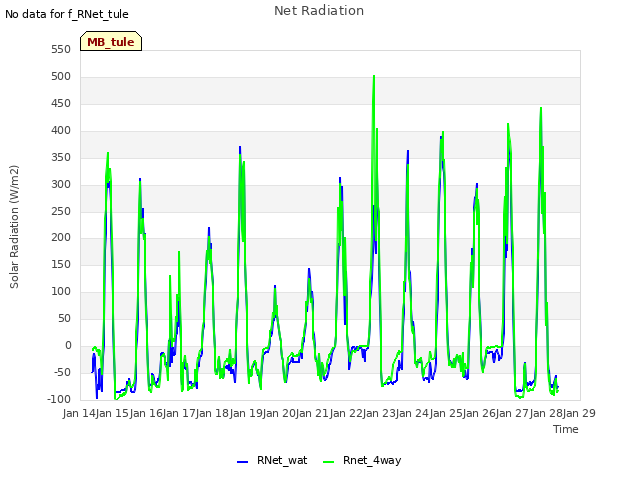Click the Jan 14 x-axis label

79,413
